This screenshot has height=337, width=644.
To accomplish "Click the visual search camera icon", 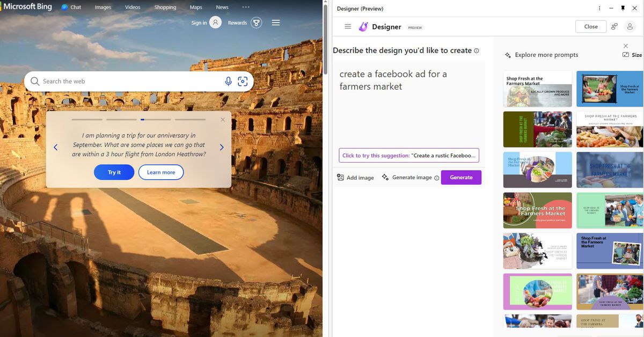I will coord(243,80).
